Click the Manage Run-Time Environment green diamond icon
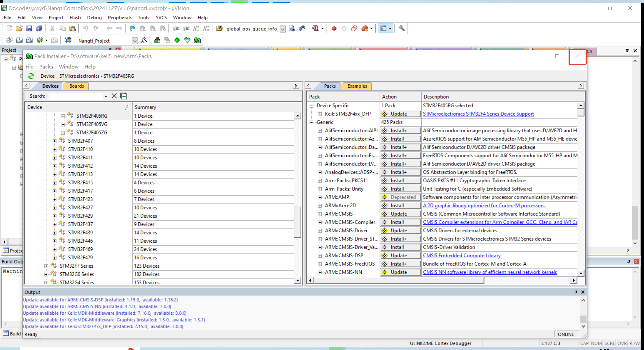The image size is (644, 350). 177,40
